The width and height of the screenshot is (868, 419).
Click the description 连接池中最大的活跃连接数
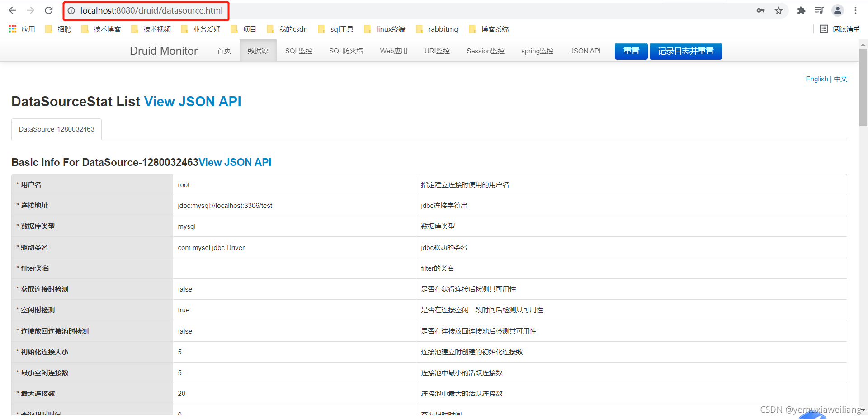pyautogui.click(x=462, y=394)
